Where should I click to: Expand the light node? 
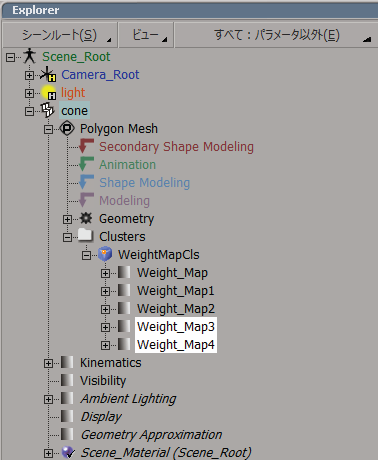pos(29,93)
